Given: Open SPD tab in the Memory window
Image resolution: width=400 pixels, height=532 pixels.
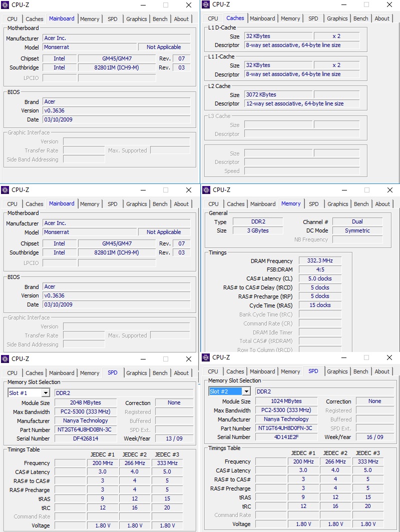Looking at the screenshot, I should [x=314, y=204].
